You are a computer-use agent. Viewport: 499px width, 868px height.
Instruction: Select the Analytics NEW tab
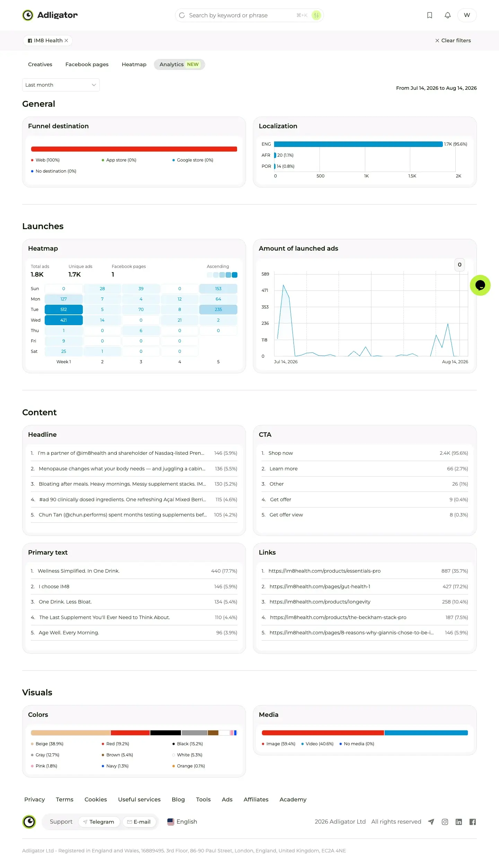click(x=180, y=64)
